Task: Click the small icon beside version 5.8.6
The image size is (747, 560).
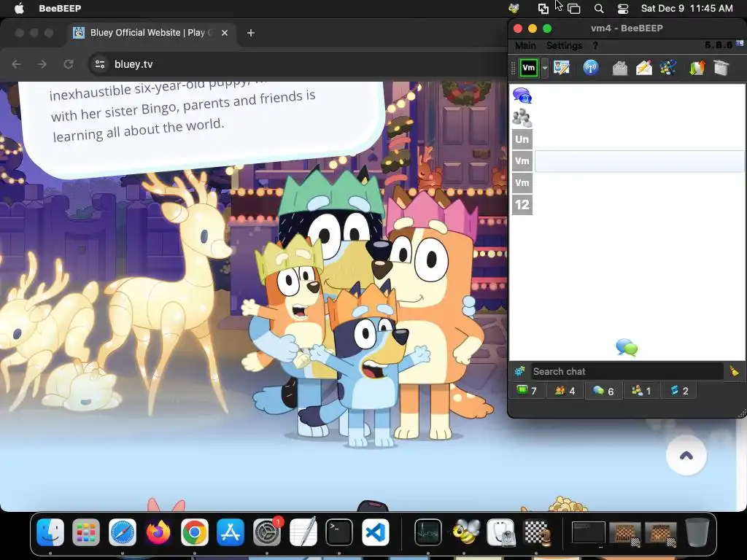Action: pyautogui.click(x=740, y=43)
